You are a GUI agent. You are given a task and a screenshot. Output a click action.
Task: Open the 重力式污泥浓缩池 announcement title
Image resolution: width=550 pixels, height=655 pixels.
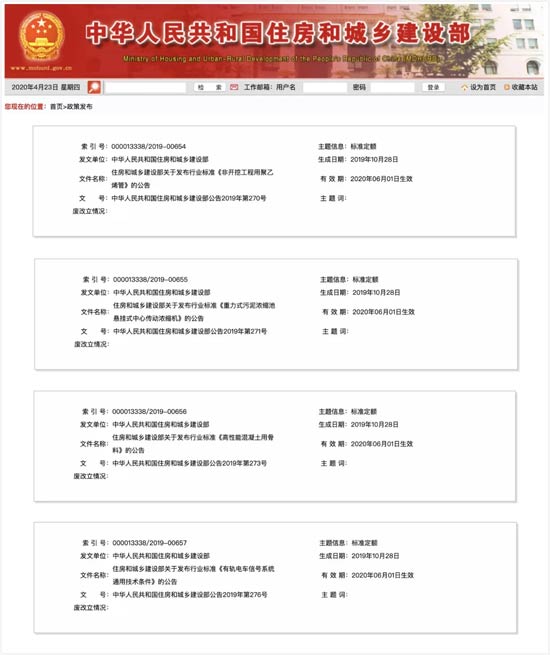194,312
